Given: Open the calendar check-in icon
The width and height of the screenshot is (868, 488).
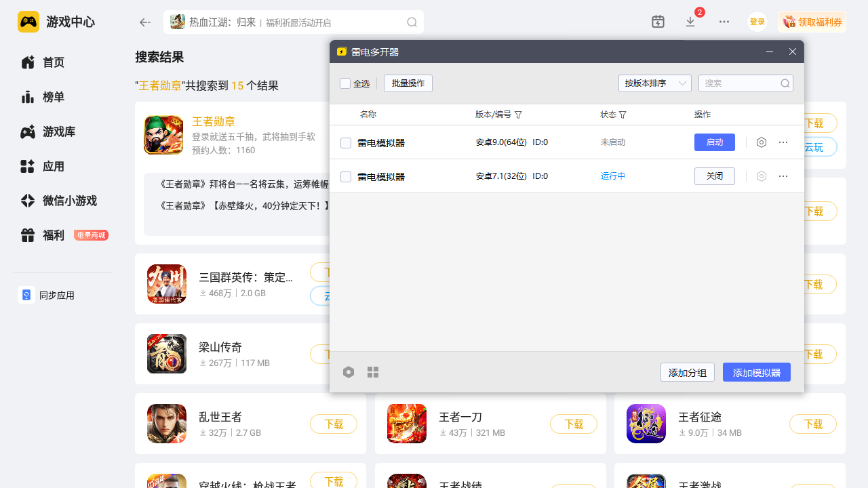Looking at the screenshot, I should [658, 22].
